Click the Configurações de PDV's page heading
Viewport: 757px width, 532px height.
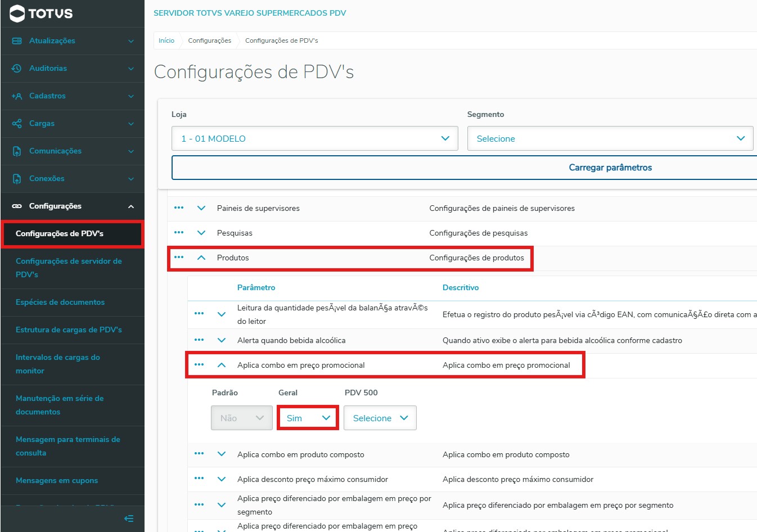(254, 72)
